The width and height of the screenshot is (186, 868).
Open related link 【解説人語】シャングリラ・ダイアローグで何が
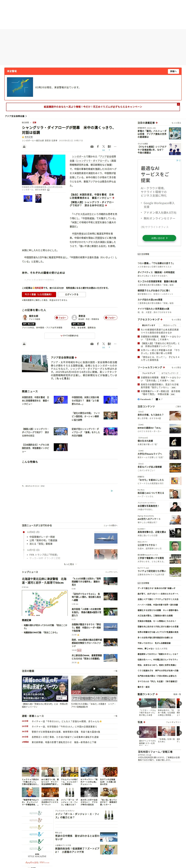pos(92,204)
